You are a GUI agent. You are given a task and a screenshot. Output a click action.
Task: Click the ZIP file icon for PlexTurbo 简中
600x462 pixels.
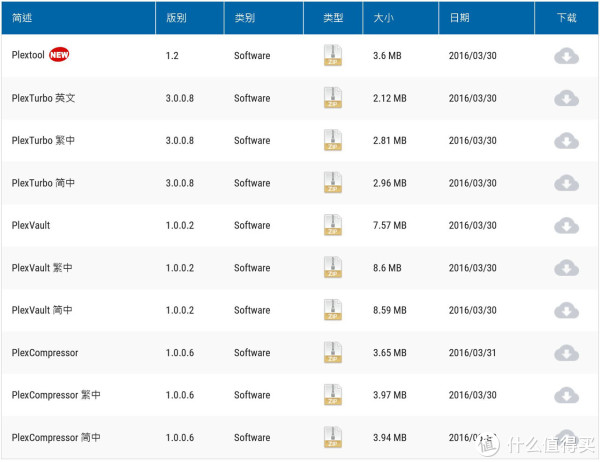coord(333,183)
